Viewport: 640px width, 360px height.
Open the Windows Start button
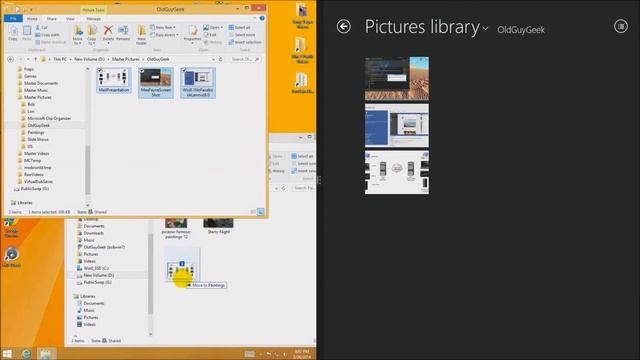click(7, 354)
